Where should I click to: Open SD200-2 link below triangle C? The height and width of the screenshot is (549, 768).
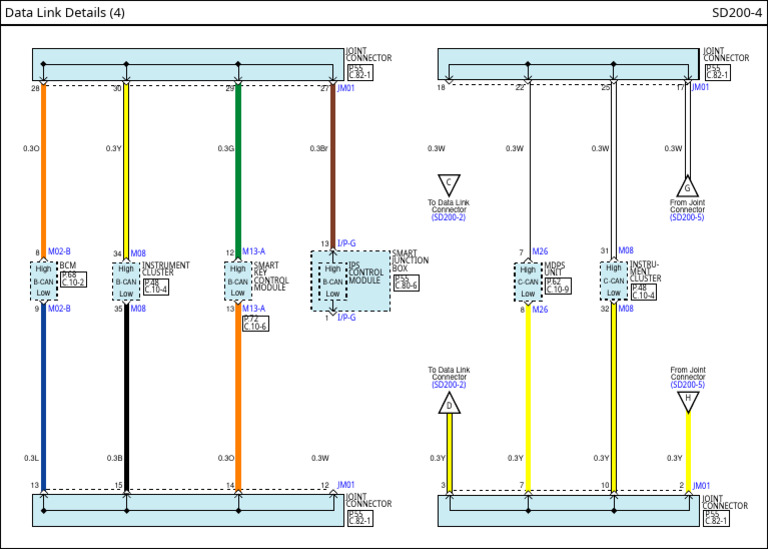pos(449,217)
